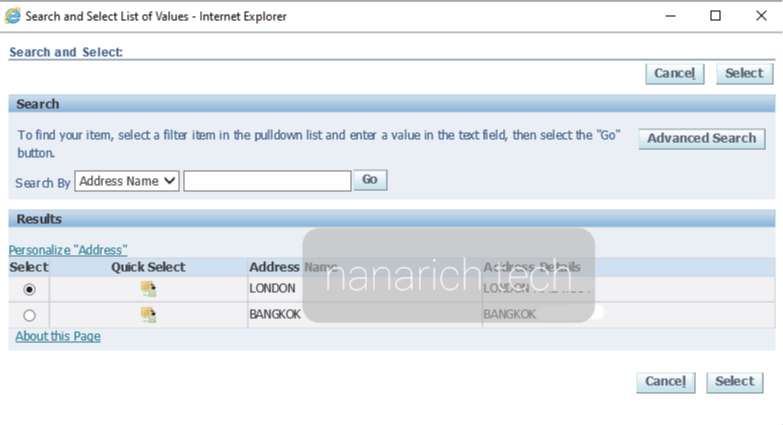Click the Quick Select icon for BANGKOK
The height and width of the screenshot is (425, 783).
(x=148, y=315)
